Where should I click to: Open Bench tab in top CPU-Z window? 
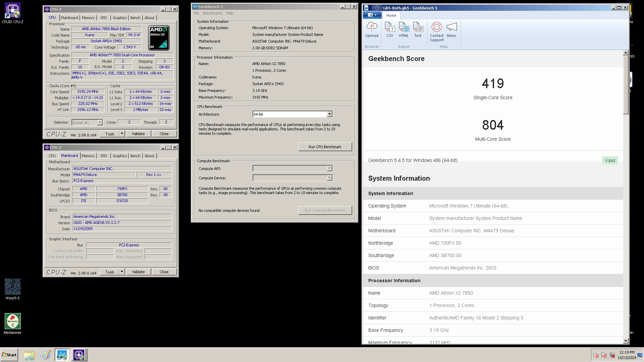[136, 18]
